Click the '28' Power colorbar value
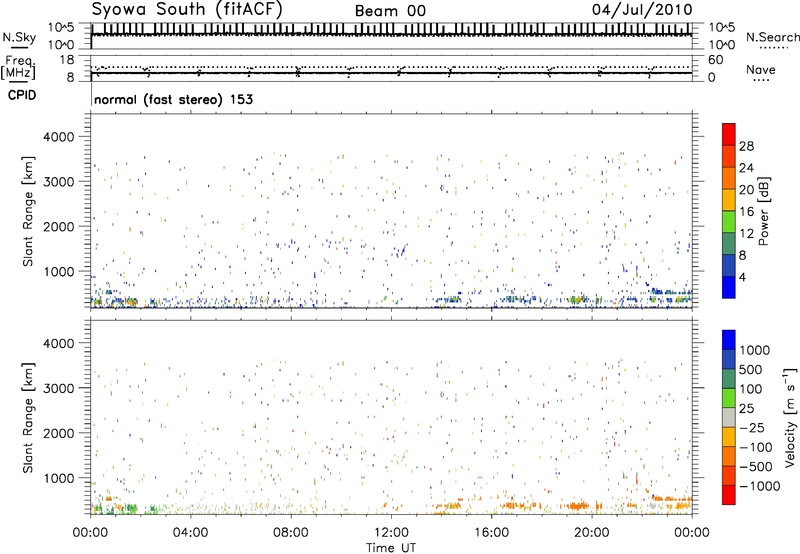Screen dimensions: 800x554 coord(746,146)
